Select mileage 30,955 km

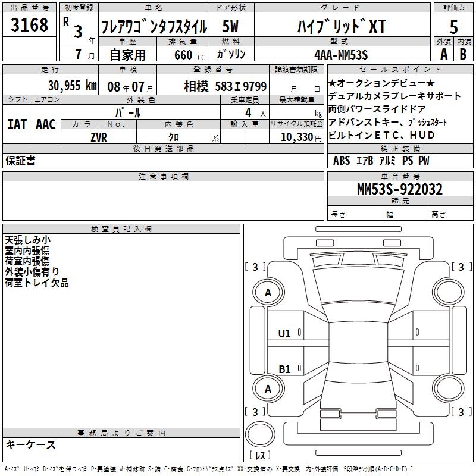73,85
